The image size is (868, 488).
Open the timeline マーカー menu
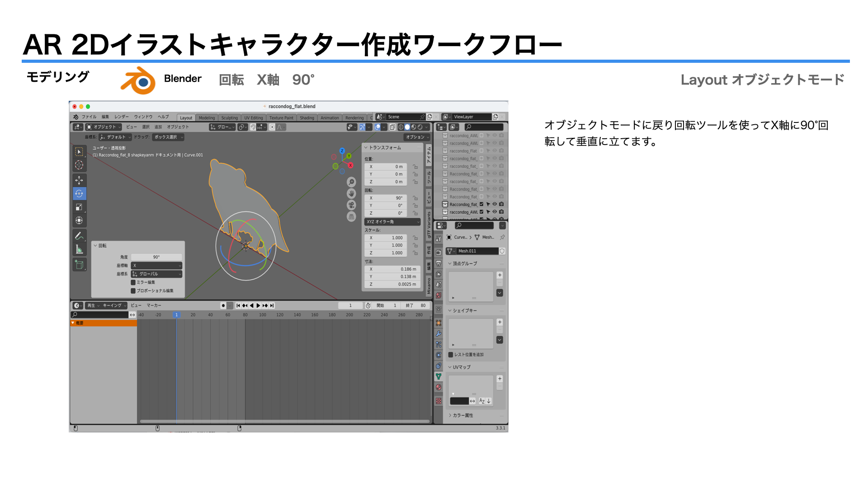[x=154, y=306]
